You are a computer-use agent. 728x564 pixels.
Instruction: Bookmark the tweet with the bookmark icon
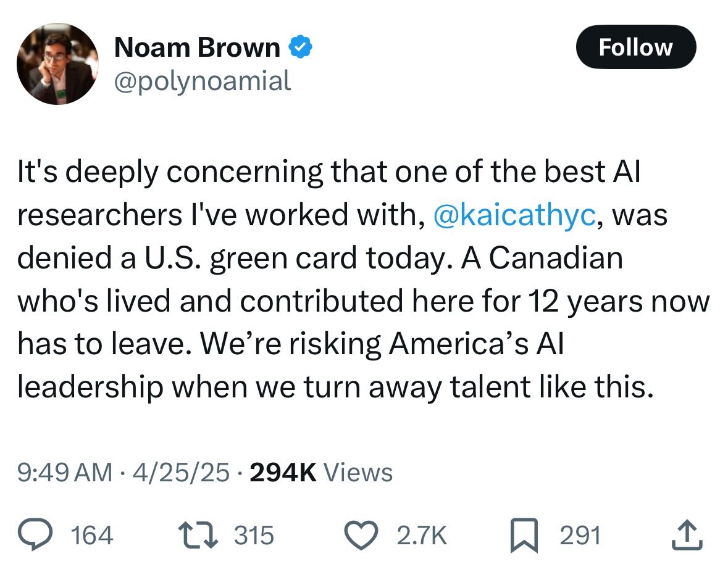point(524,535)
